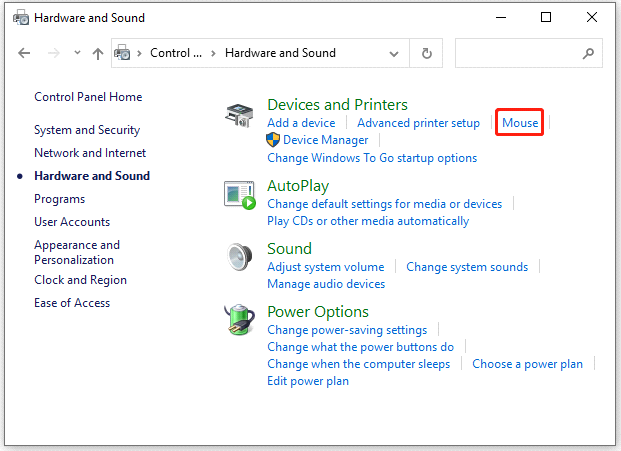Click the Control Panel icon in address bar

[x=122, y=53]
